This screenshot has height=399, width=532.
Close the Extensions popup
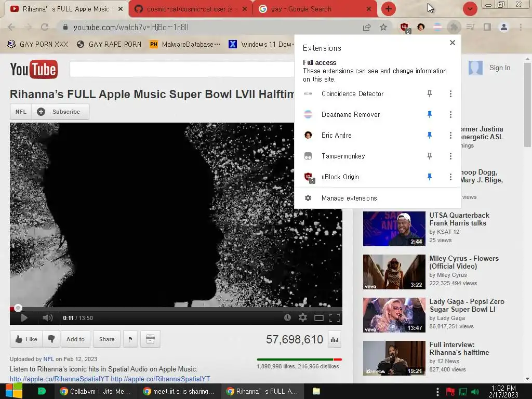tap(453, 43)
